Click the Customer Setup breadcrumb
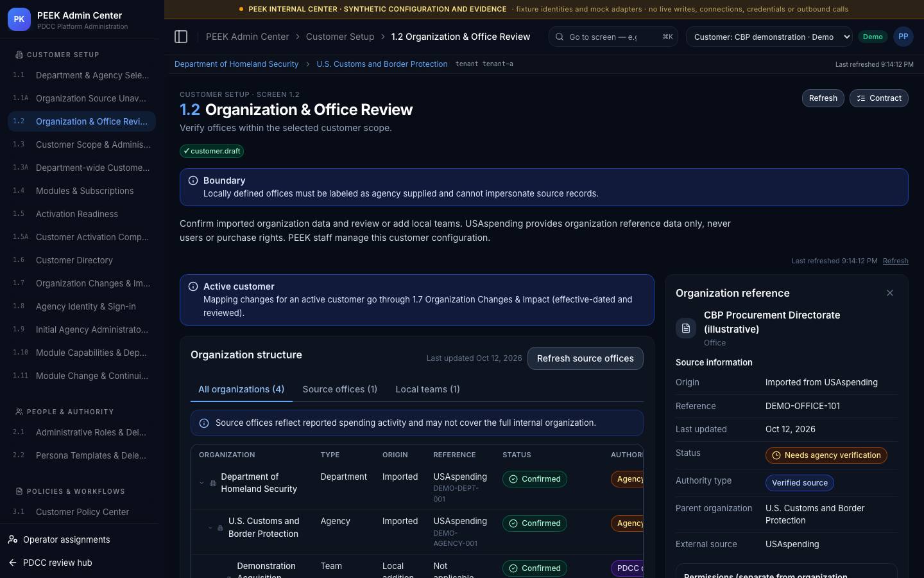 340,37
